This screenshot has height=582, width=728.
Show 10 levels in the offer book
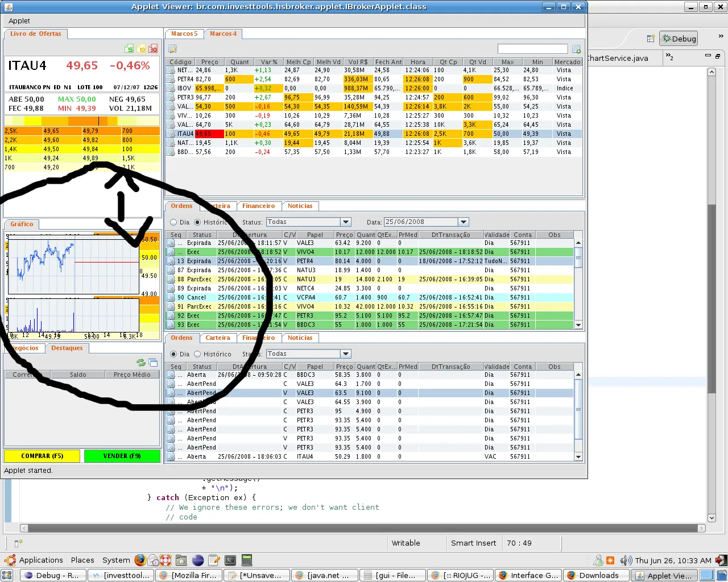click(141, 49)
